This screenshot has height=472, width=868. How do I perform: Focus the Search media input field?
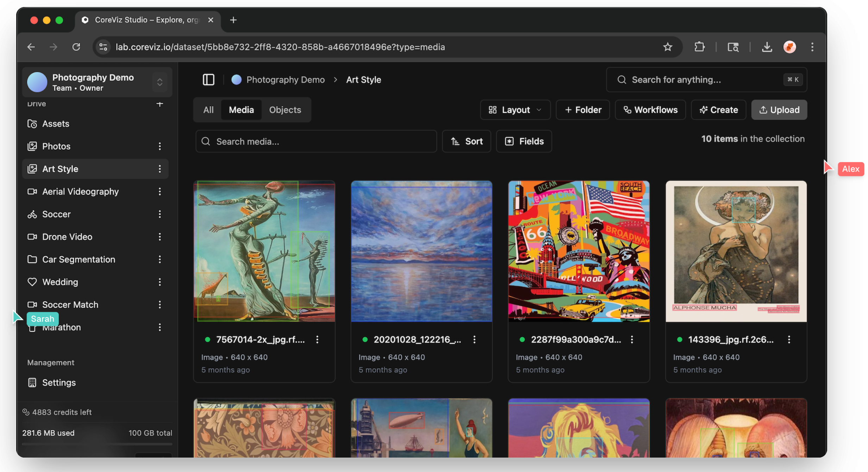coord(316,141)
